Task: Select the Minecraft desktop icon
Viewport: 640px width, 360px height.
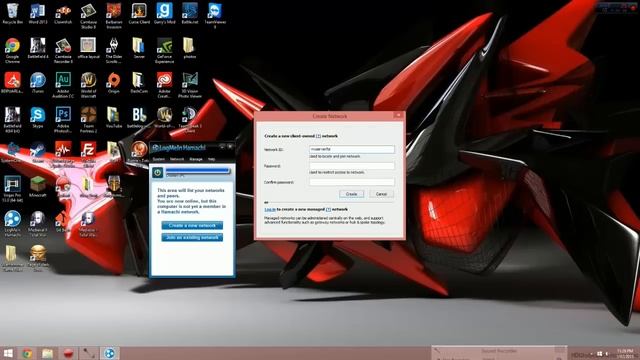Action: pos(38,187)
